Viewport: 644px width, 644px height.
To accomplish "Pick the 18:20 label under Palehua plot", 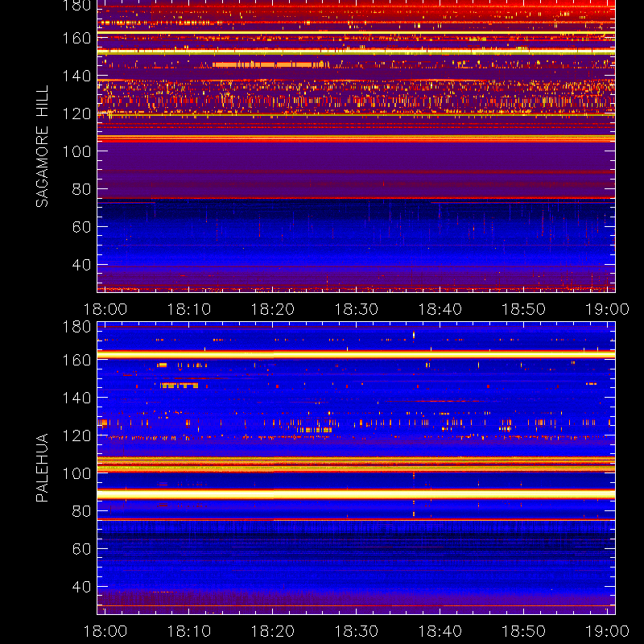I will point(273,631).
